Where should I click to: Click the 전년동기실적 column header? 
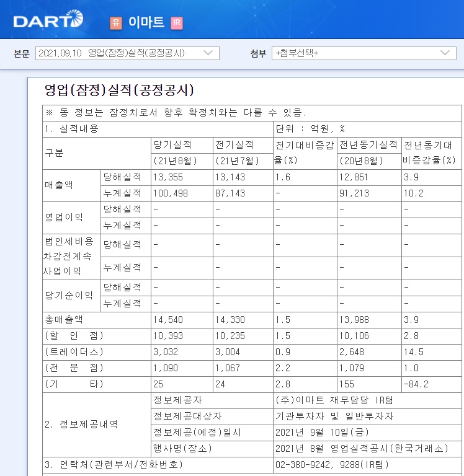click(x=368, y=145)
